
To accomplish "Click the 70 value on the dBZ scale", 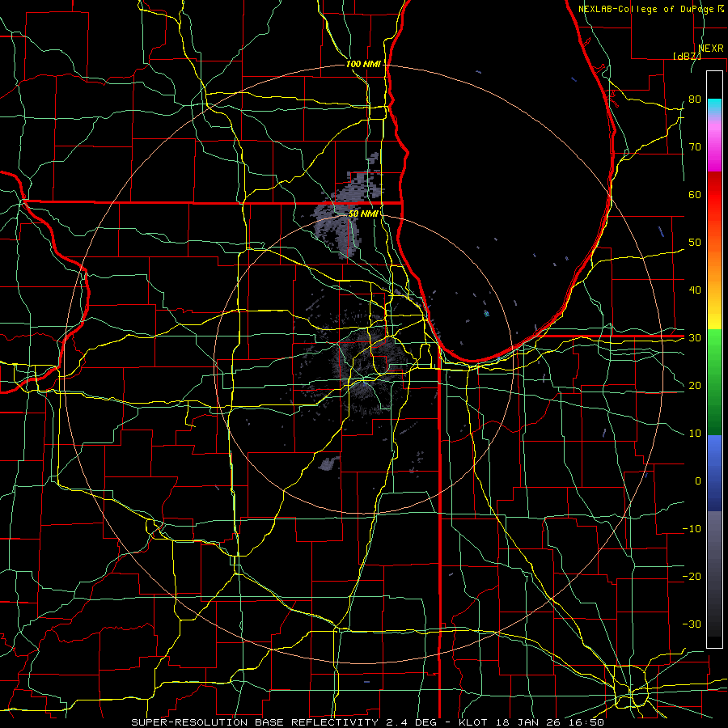I will coord(695,146).
